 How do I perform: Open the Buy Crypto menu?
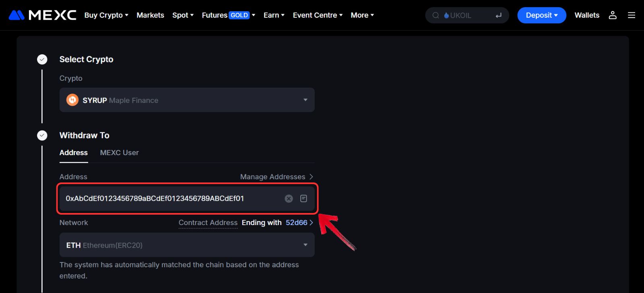point(106,15)
